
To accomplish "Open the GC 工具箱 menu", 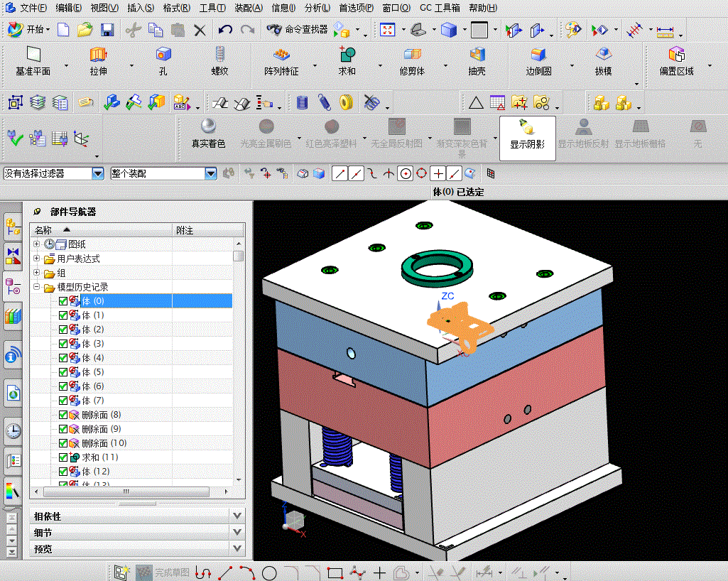I will (x=440, y=8).
